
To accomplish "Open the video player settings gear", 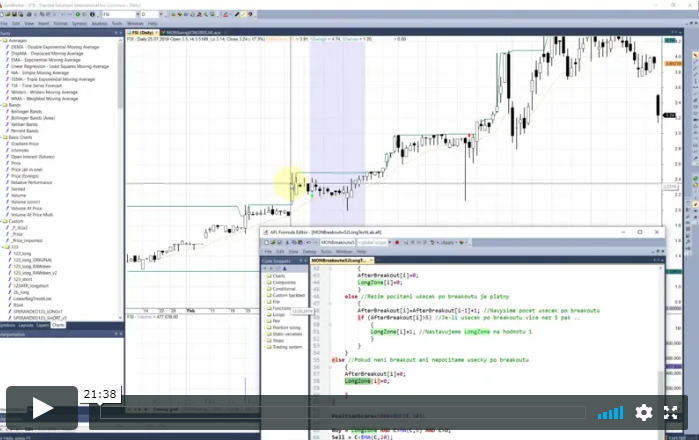I will tap(644, 413).
